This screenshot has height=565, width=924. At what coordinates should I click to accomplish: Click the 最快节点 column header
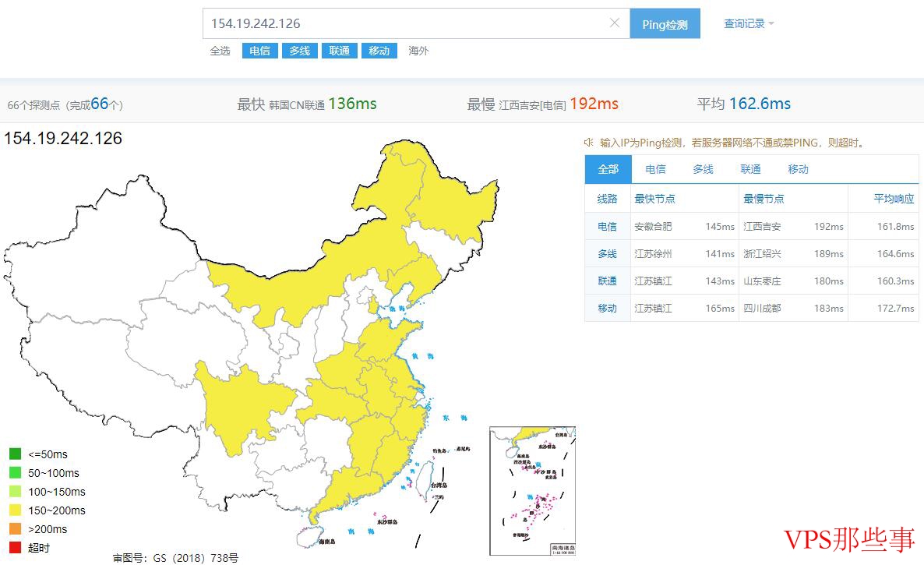point(654,199)
